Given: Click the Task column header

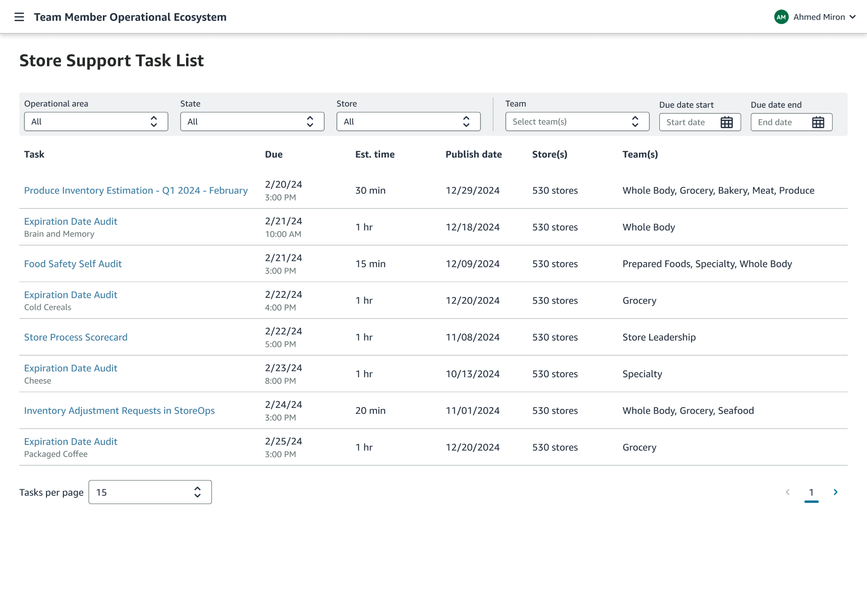Looking at the screenshot, I should (x=34, y=154).
